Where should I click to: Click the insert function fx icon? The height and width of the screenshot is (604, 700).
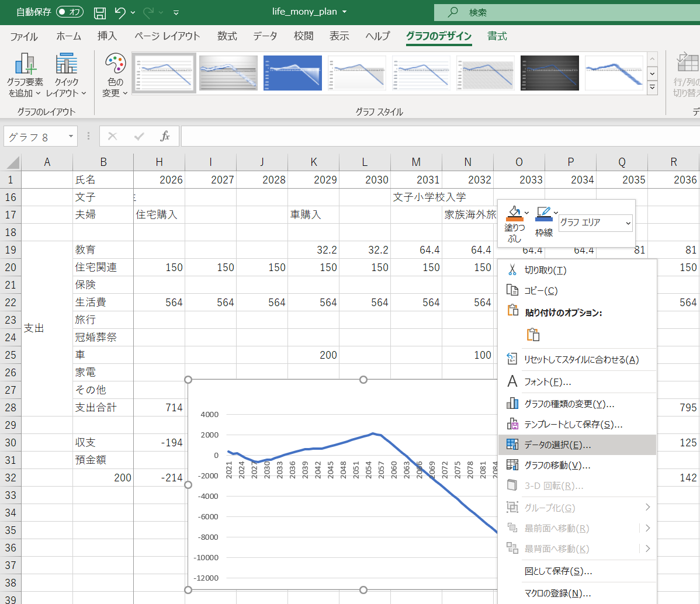coord(165,136)
